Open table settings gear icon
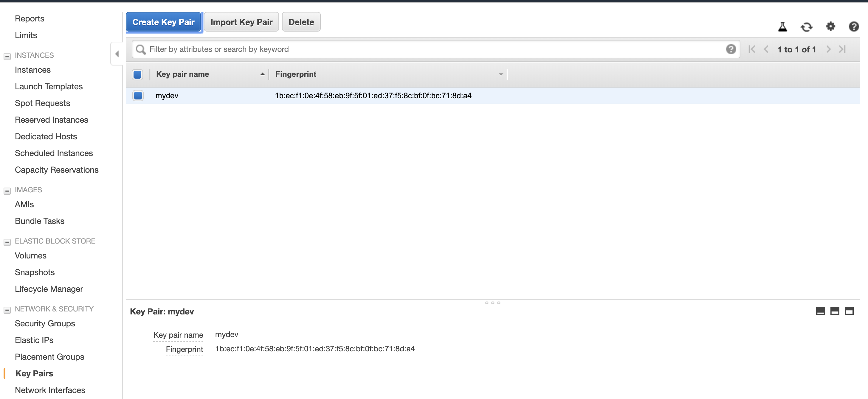The width and height of the screenshot is (868, 399). click(831, 26)
